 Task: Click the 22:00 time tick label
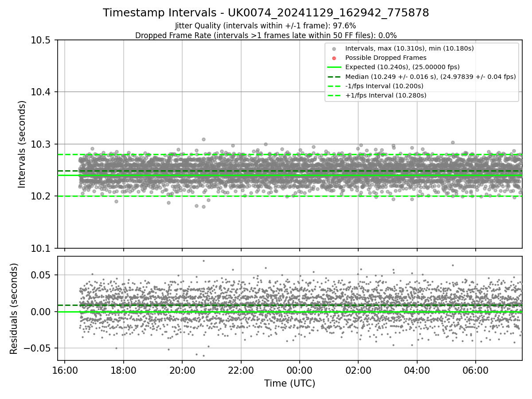click(x=241, y=370)
